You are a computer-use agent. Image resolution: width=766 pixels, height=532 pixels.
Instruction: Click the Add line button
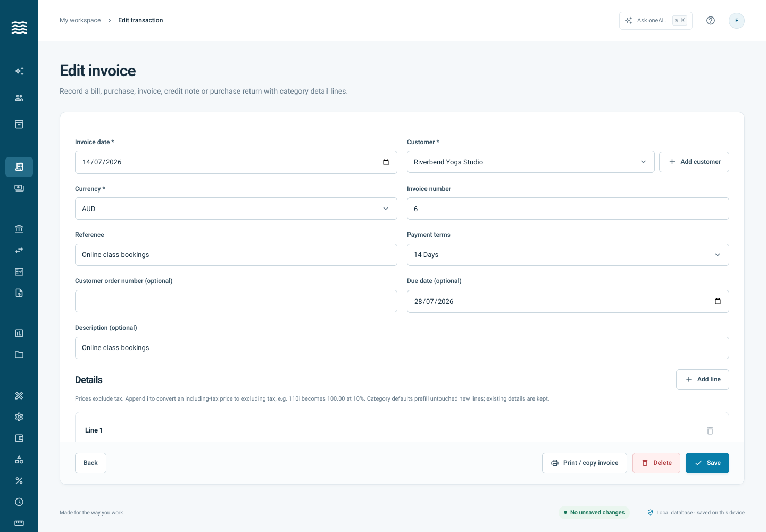[703, 379]
